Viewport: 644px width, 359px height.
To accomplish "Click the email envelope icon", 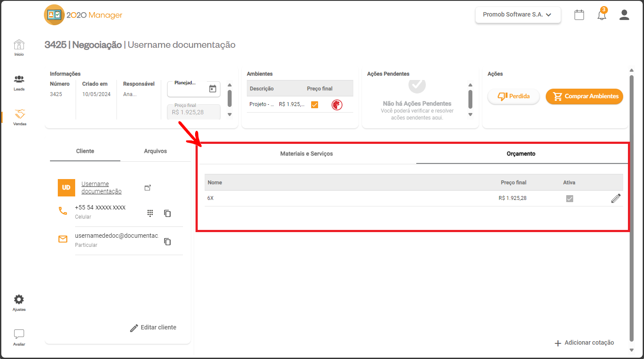I will click(63, 239).
